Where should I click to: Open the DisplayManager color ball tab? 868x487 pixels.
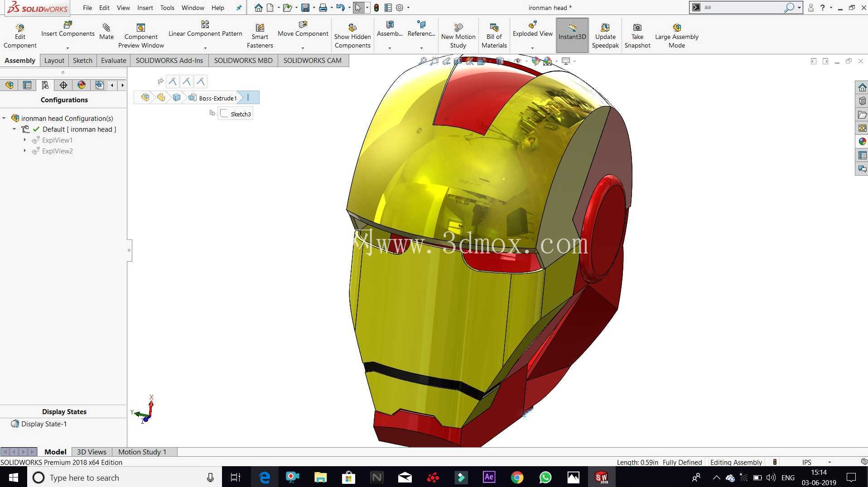pyautogui.click(x=82, y=85)
